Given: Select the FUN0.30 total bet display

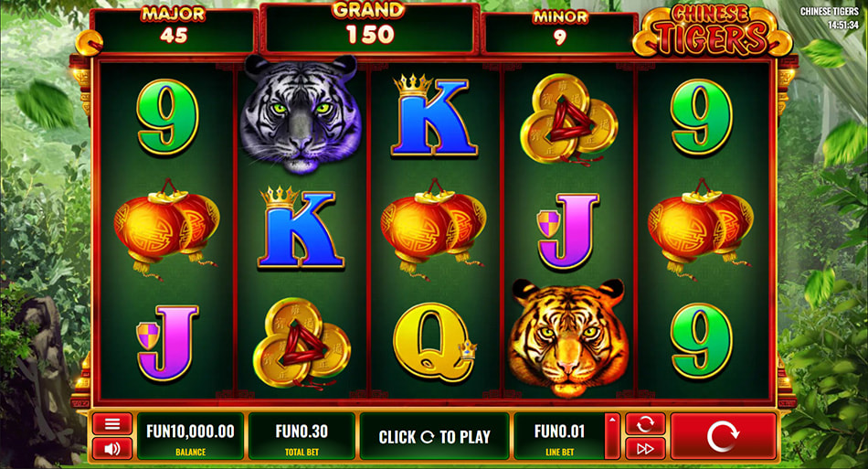Looking at the screenshot, I should click(x=302, y=436).
